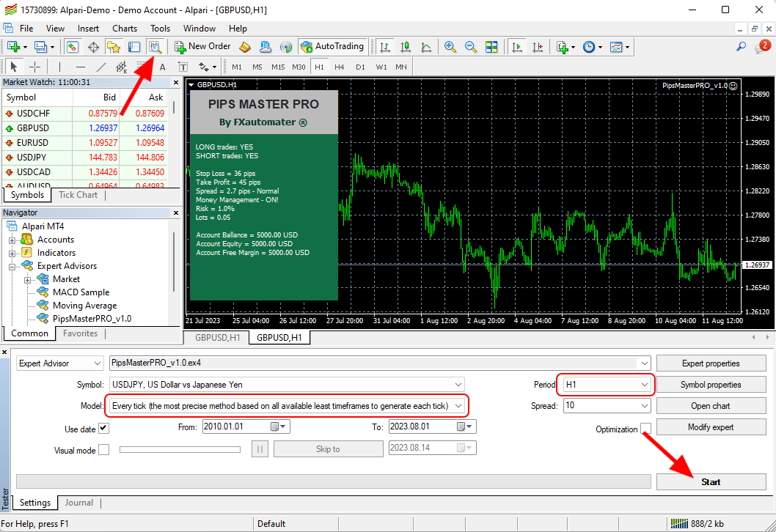Click the Open chart button
Image resolution: width=776 pixels, height=532 pixels.
point(711,406)
